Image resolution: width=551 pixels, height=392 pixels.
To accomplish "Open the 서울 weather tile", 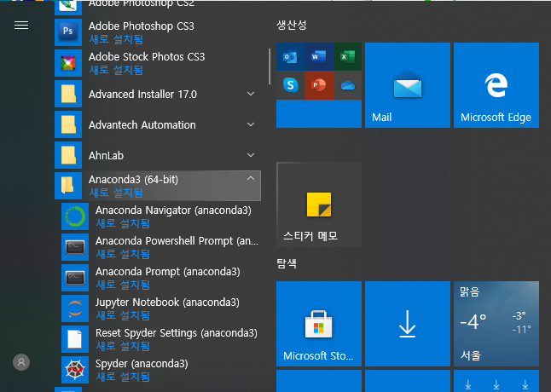I will pyautogui.click(x=496, y=324).
